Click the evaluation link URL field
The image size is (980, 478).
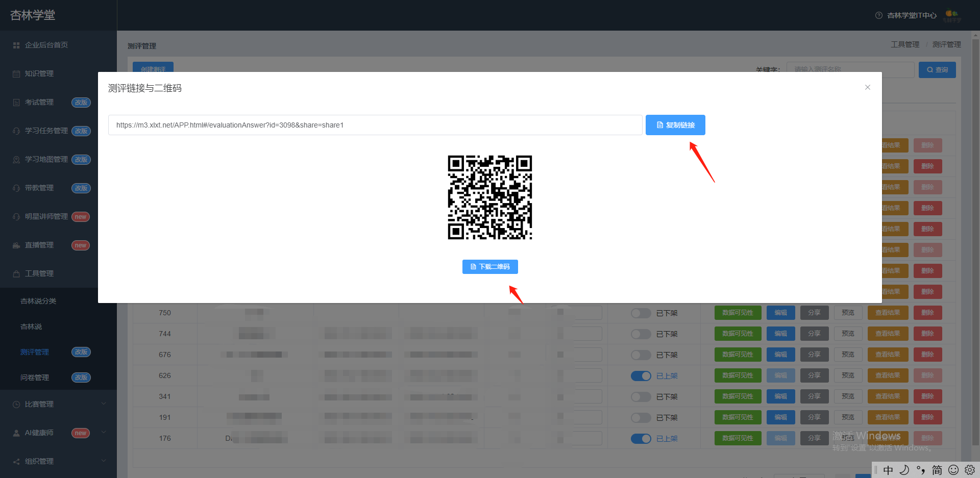click(x=375, y=125)
